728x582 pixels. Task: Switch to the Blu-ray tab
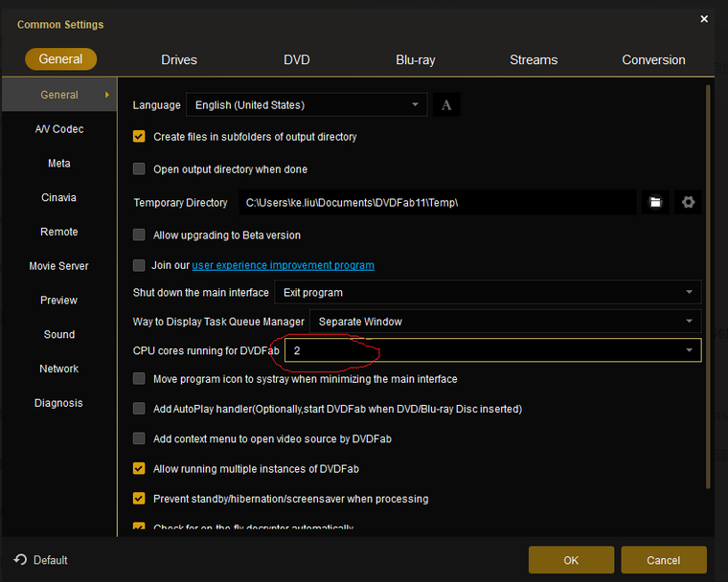(416, 60)
